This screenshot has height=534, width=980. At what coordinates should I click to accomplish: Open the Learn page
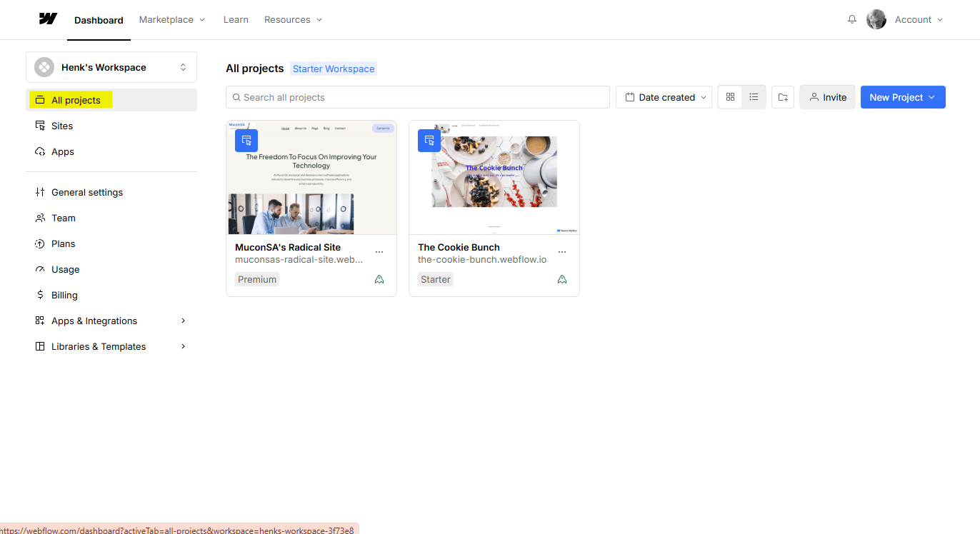[x=236, y=19]
